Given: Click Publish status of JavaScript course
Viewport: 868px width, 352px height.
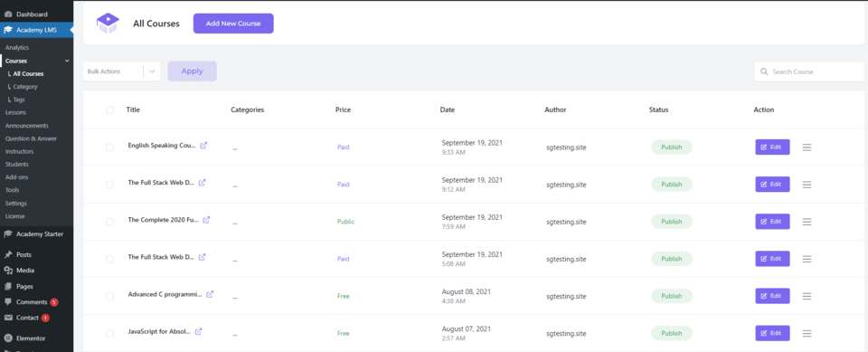Looking at the screenshot, I should [x=672, y=333].
